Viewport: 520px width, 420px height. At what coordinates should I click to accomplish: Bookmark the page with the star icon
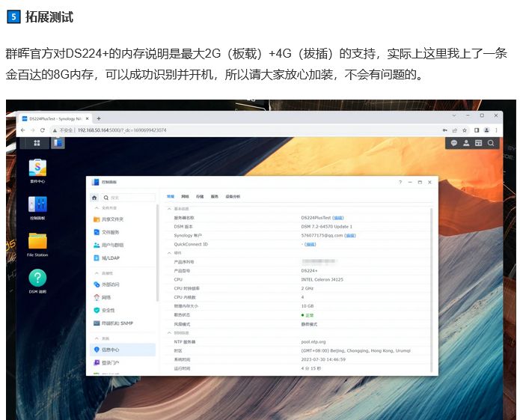pyautogui.click(x=465, y=130)
